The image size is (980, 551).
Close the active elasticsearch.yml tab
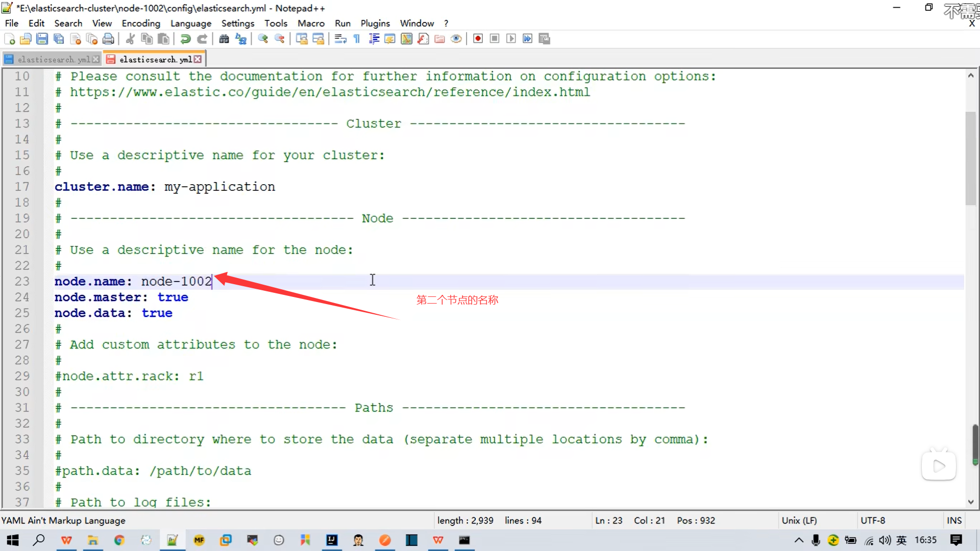pos(198,60)
